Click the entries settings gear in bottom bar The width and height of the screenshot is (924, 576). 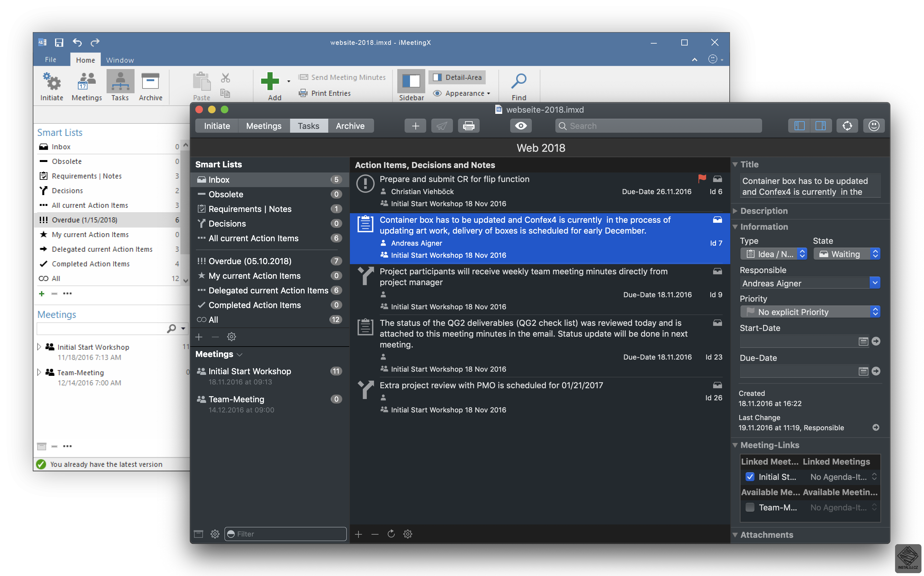(408, 534)
